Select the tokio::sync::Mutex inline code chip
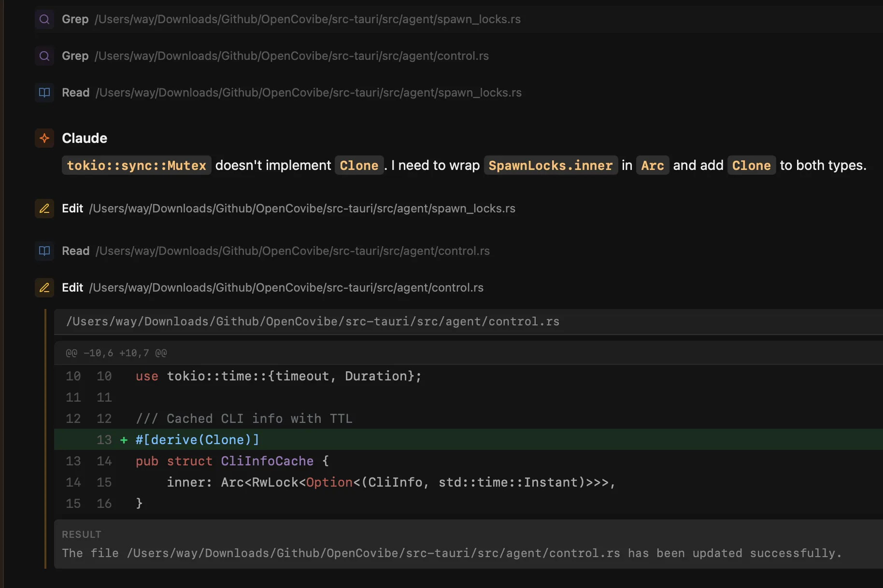 pos(136,166)
